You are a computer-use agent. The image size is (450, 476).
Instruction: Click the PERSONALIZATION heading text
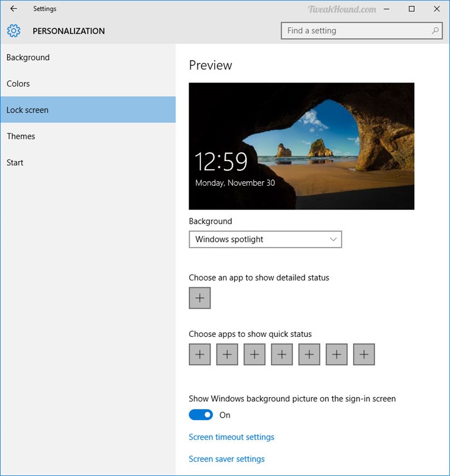coord(69,31)
